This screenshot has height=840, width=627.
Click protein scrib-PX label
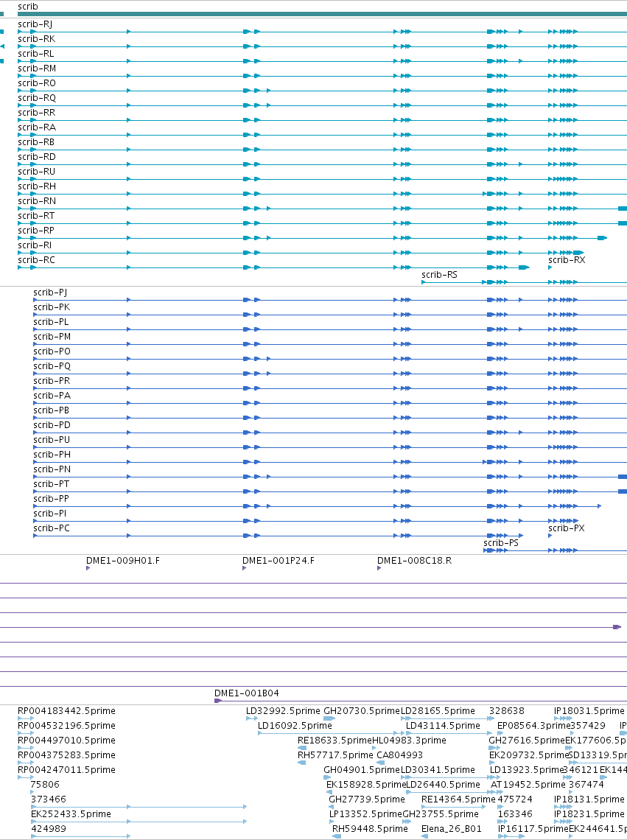[567, 528]
